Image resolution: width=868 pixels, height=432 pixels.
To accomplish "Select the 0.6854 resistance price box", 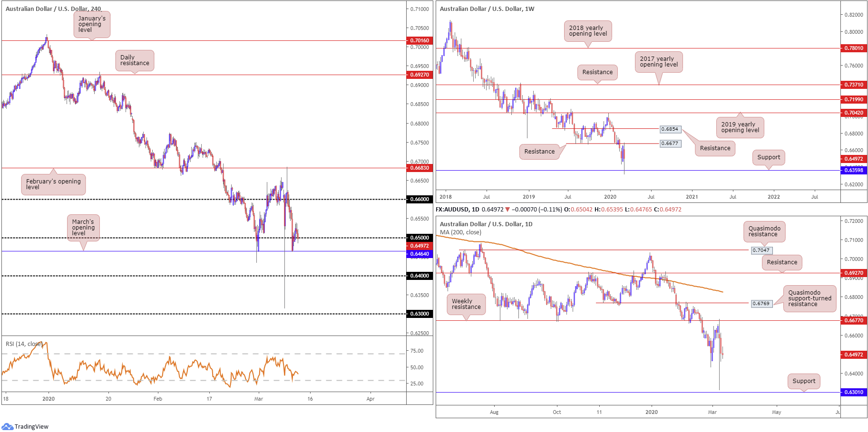I will coord(670,129).
